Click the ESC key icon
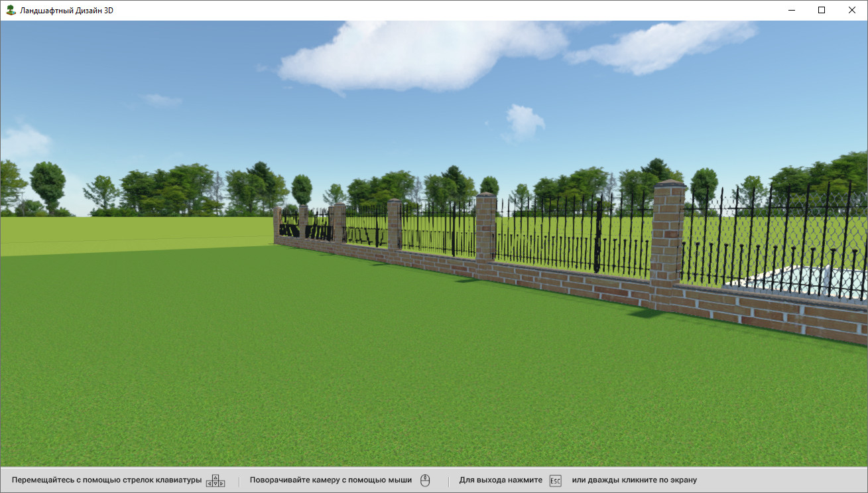This screenshot has height=493, width=868. pos(555,480)
